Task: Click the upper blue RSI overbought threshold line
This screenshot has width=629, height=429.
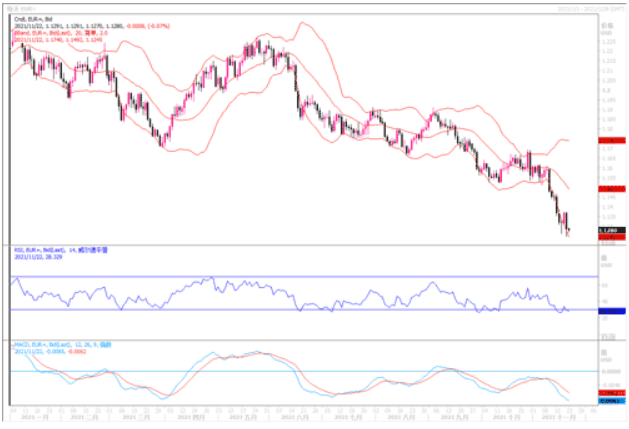Action: tap(300, 275)
